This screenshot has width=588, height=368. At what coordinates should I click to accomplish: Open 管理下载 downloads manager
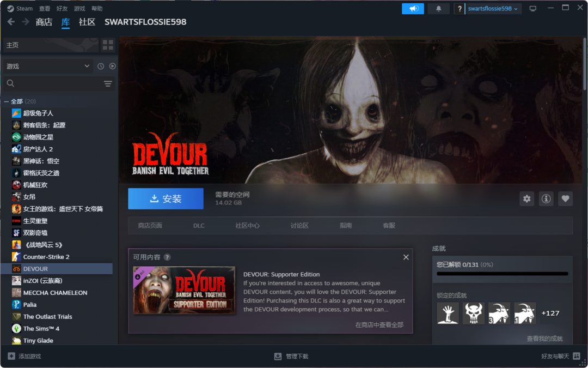(291, 357)
